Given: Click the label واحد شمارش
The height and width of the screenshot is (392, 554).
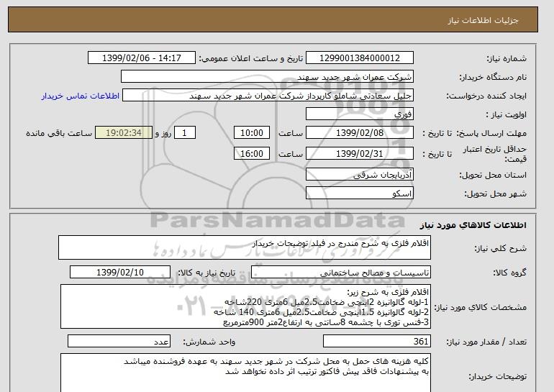Looking at the screenshot, I should click(209, 342).
